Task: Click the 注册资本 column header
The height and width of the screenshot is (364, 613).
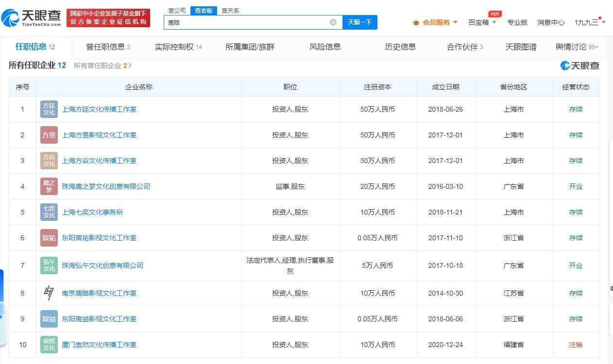Action: point(377,87)
